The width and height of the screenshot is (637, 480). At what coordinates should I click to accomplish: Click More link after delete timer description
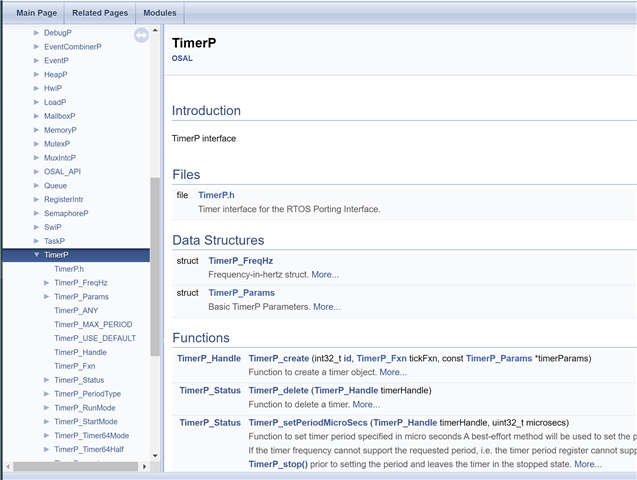(366, 404)
